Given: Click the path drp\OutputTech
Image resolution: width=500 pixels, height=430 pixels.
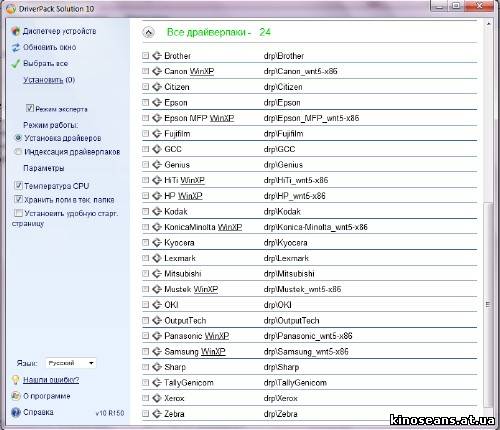Looking at the screenshot, I should click(x=291, y=321).
